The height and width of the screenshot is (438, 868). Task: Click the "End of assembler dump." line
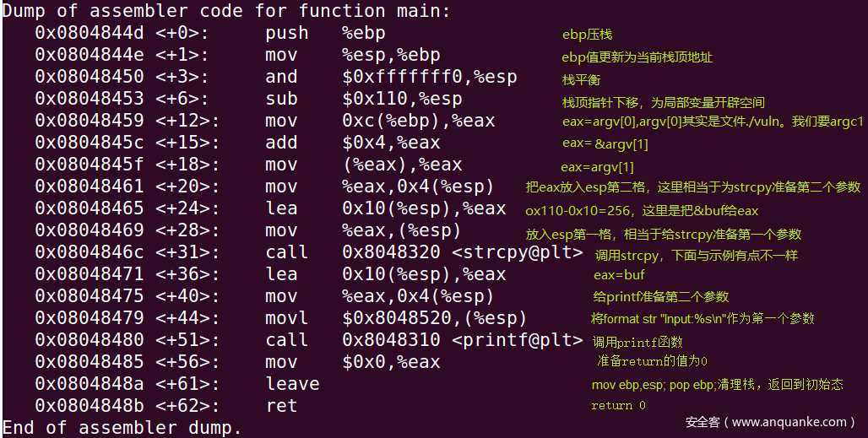[122, 428]
